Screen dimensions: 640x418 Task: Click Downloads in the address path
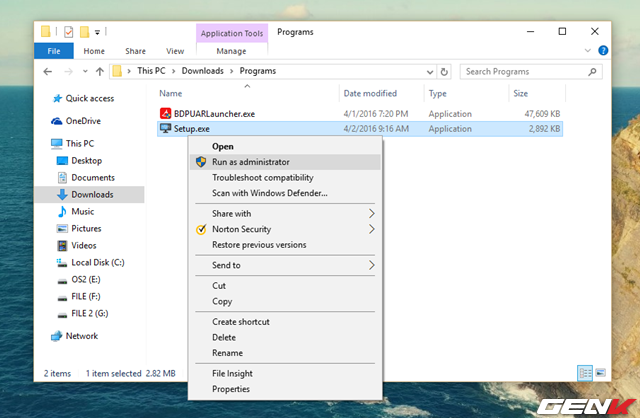(202, 71)
